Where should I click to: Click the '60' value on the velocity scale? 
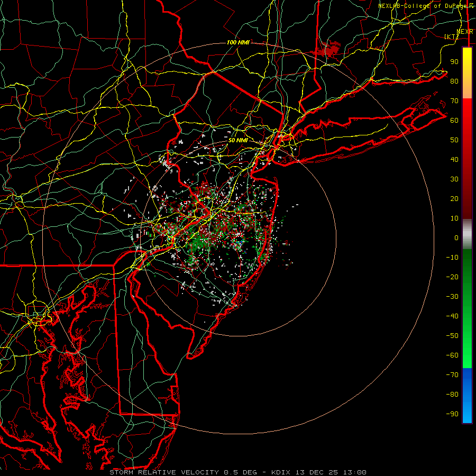point(454,120)
